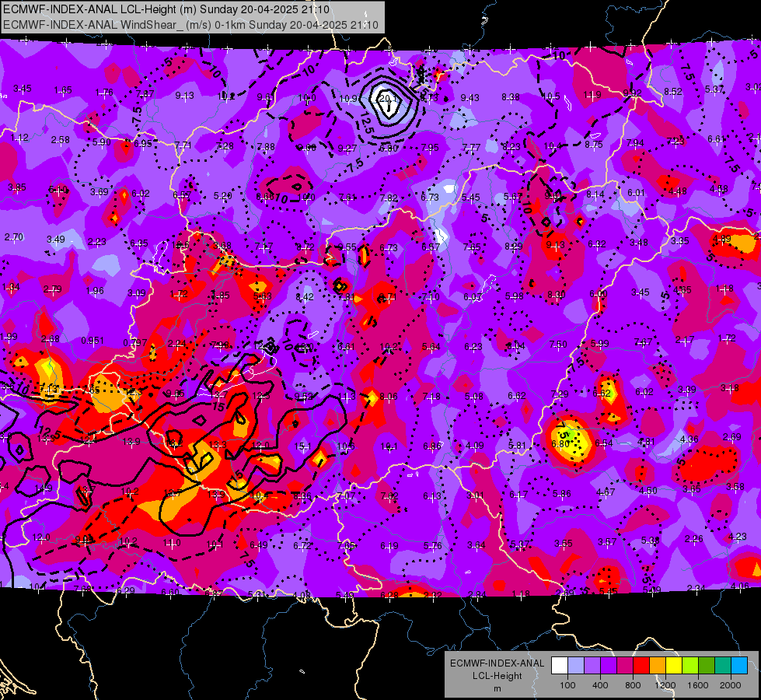Click the 20.1 wind shear maximum value
This screenshot has height=700, width=761.
[388, 99]
